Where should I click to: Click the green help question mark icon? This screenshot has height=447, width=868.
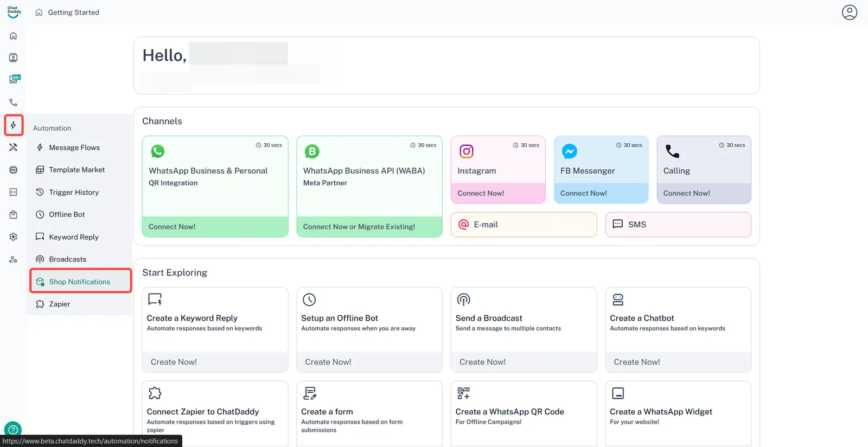tap(13, 429)
